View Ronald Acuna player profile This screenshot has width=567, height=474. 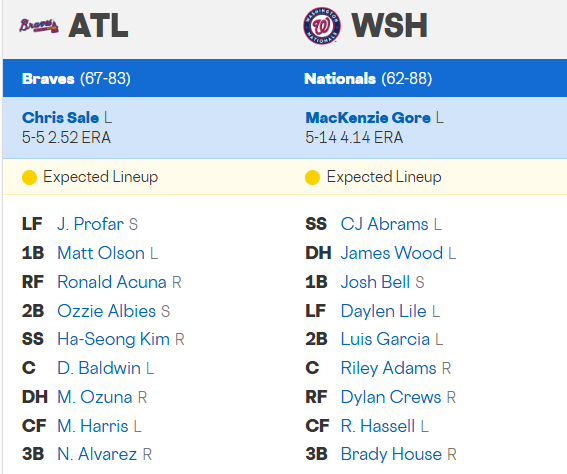112,282
